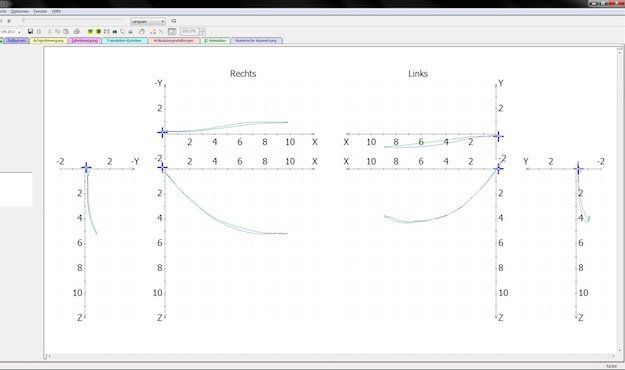
Task: Click the Links graph heading
Action: click(418, 74)
